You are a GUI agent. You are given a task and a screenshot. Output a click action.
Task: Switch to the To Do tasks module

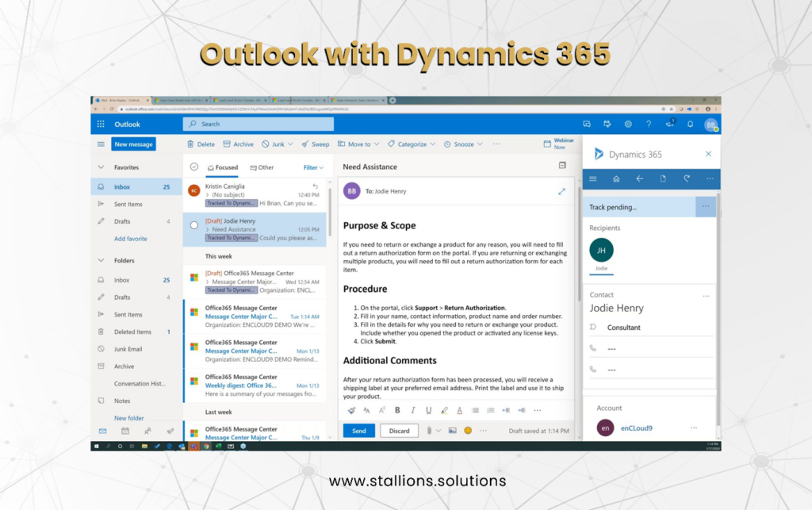tap(170, 431)
